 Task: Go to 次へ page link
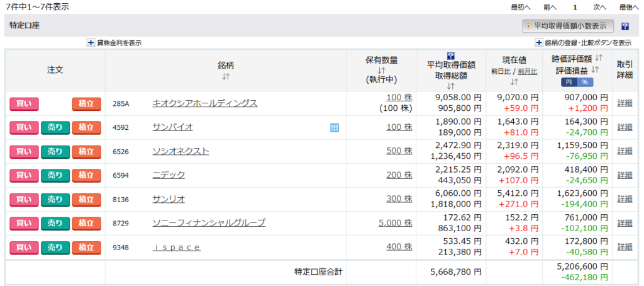(599, 7)
